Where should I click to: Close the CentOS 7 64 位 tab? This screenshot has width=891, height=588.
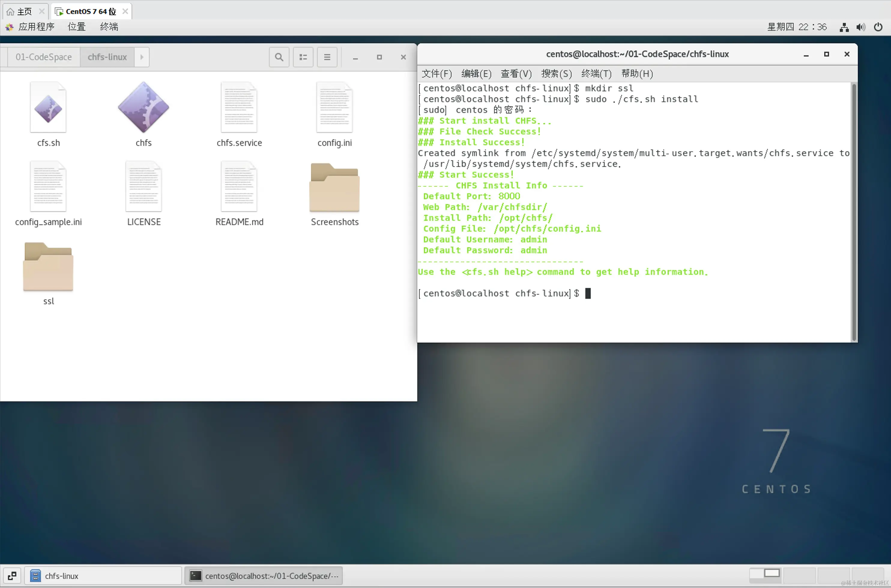pyautogui.click(x=125, y=11)
